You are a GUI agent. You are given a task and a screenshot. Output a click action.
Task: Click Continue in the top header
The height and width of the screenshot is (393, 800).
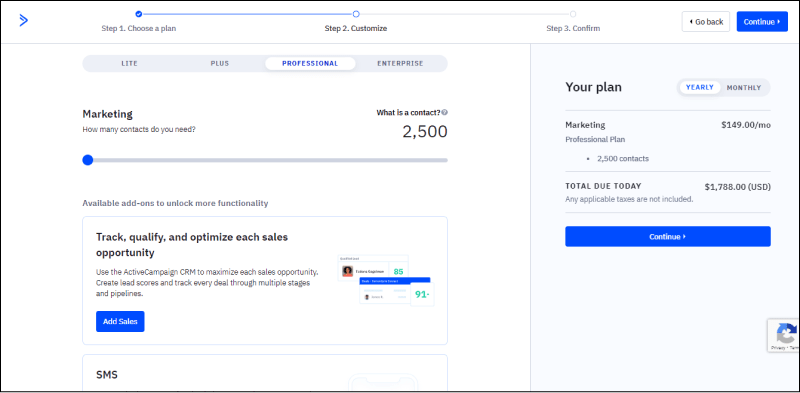[x=762, y=21]
